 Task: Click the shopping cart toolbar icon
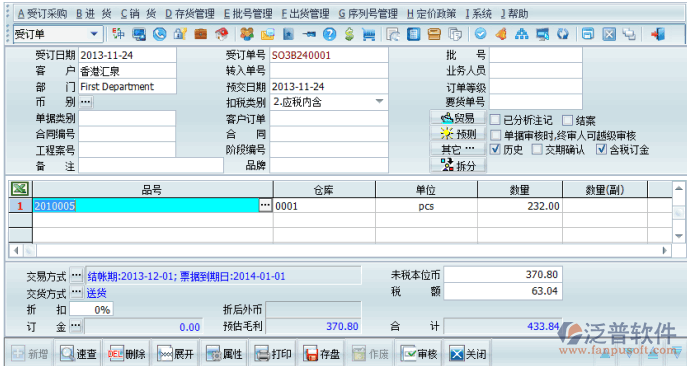click(x=369, y=34)
